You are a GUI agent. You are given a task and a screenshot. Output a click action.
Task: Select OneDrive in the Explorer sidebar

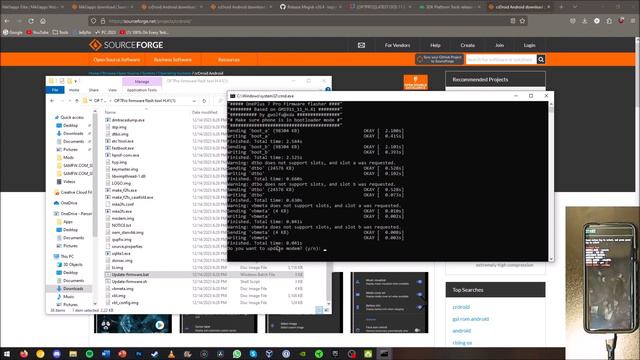[69, 203]
